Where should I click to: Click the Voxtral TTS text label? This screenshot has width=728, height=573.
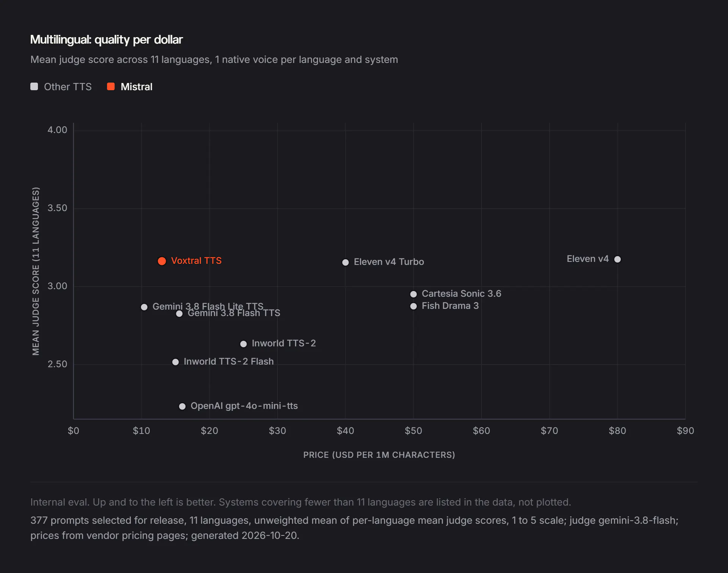196,261
